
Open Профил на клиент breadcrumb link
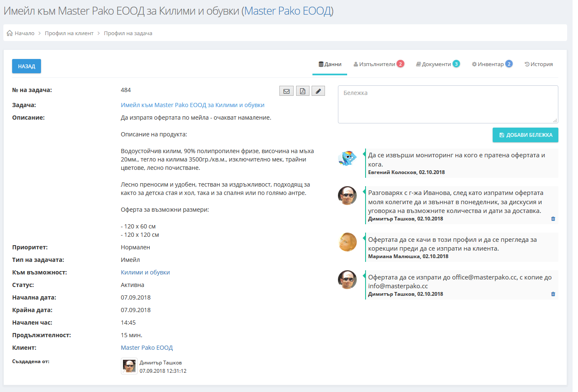coord(69,33)
